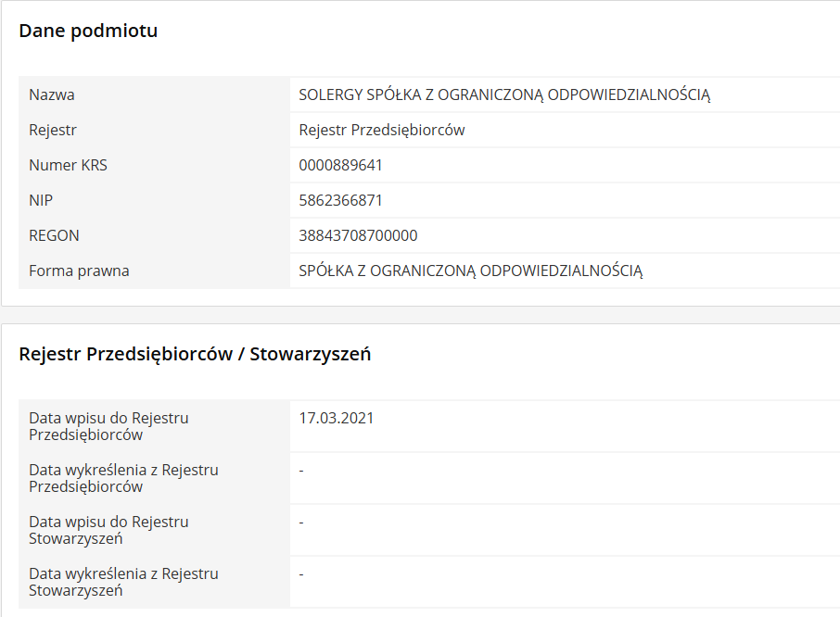Click the Data wpisu do Rejestru Przedsiębiorców label
Screen dimensions: 840x617
108,426
